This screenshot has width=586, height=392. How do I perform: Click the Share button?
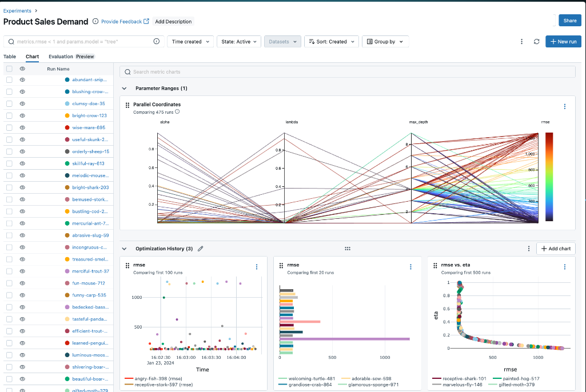click(569, 21)
